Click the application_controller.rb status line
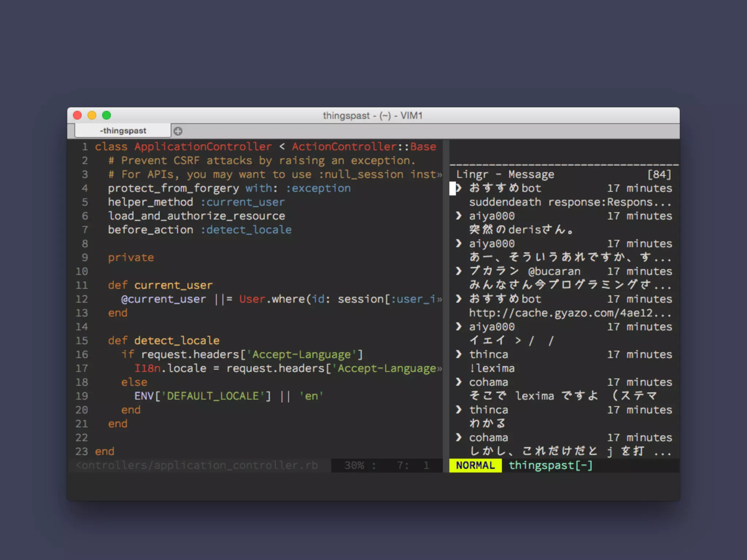Screen dimensions: 747x560 click(x=197, y=466)
